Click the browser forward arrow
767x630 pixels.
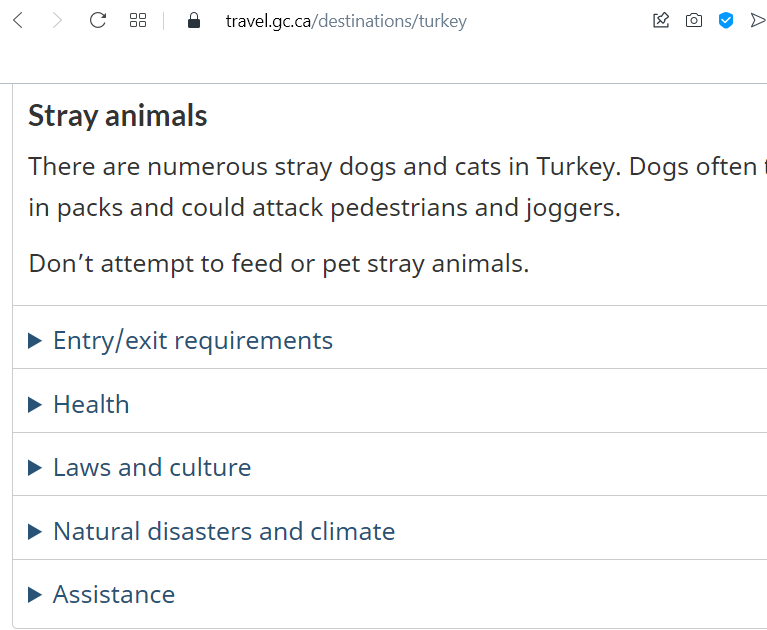click(57, 20)
